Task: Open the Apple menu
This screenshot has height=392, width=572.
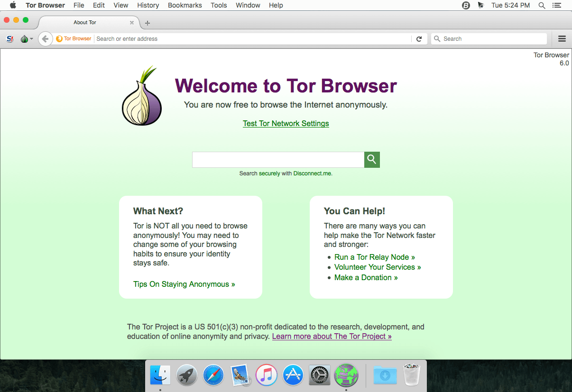Action: click(x=13, y=5)
